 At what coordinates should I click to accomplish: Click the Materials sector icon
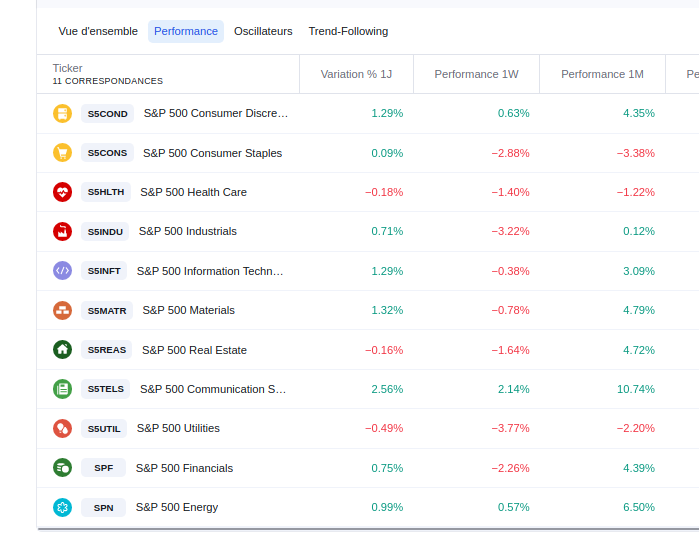63,310
